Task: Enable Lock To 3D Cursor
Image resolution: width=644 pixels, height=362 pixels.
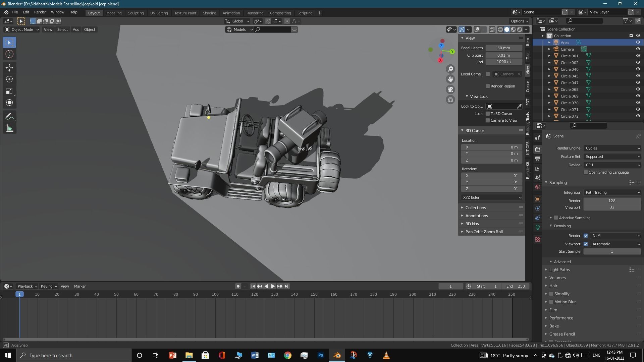Action: click(488, 114)
